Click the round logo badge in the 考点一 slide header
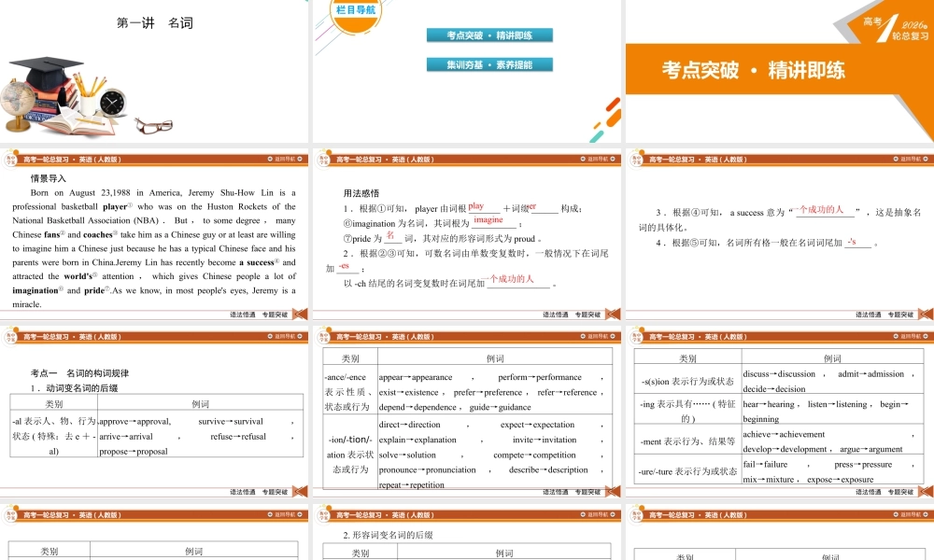This screenshot has width=934, height=560. pyautogui.click(x=10, y=336)
